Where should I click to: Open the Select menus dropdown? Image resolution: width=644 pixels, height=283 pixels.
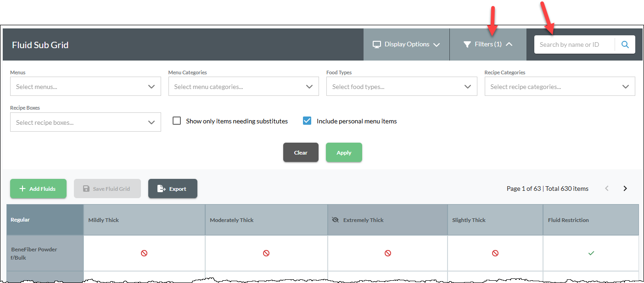85,86
